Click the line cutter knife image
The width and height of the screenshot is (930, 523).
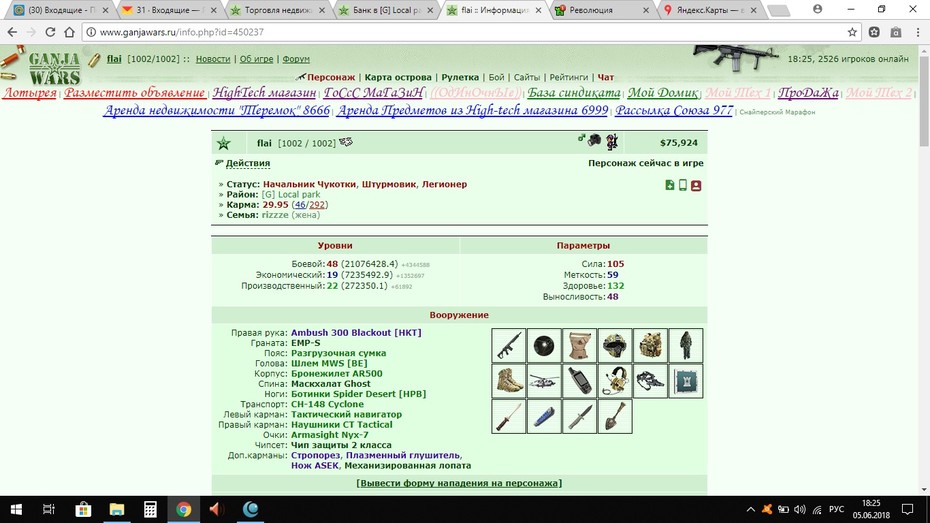pos(508,416)
